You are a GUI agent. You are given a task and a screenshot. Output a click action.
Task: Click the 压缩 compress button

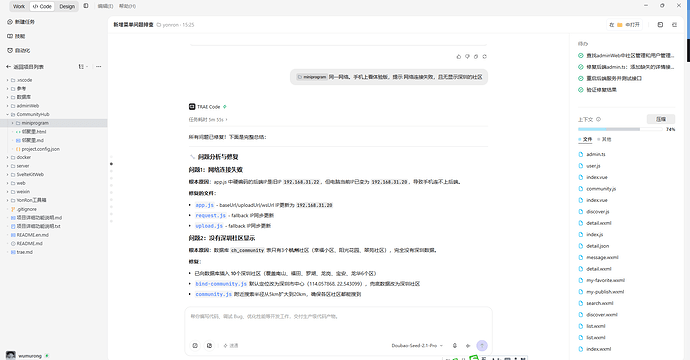pos(661,119)
